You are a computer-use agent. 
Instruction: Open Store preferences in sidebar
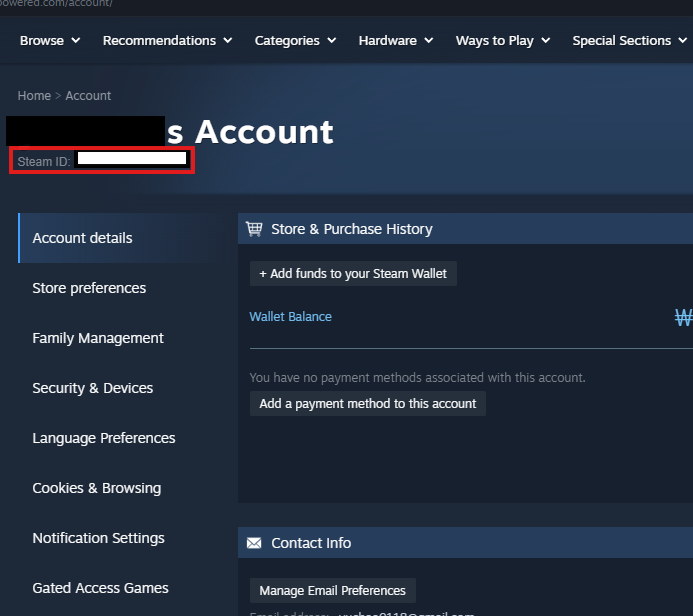point(89,288)
